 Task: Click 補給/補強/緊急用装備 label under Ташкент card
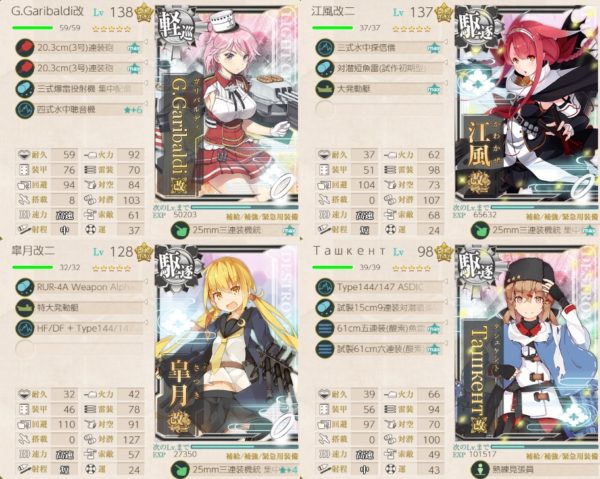(562, 456)
